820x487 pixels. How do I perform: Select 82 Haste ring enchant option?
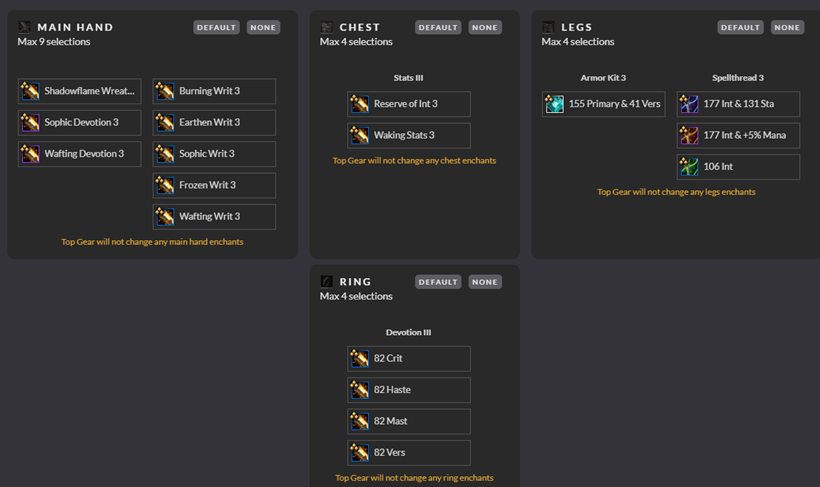pos(409,390)
